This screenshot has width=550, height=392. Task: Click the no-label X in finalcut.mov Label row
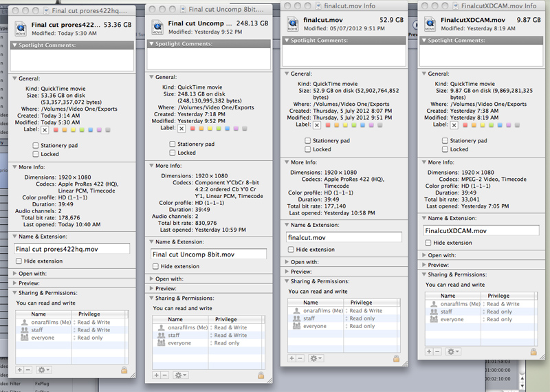[316, 125]
